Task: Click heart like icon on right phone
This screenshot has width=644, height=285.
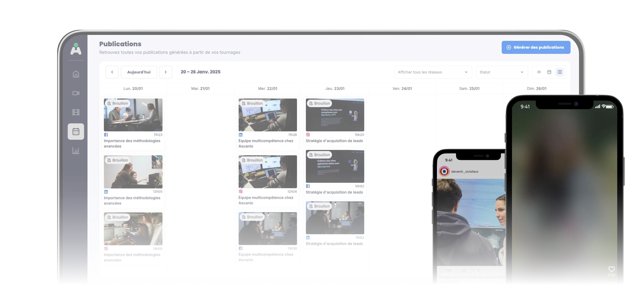Action: [x=611, y=269]
